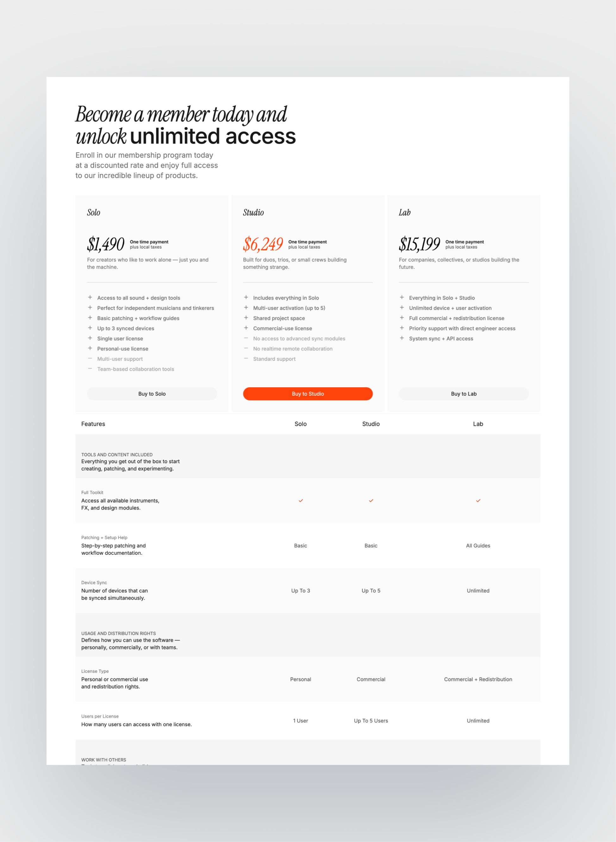Click the minus icon beside "No realtime remote collaboration"
The image size is (616, 842).
pyautogui.click(x=246, y=348)
